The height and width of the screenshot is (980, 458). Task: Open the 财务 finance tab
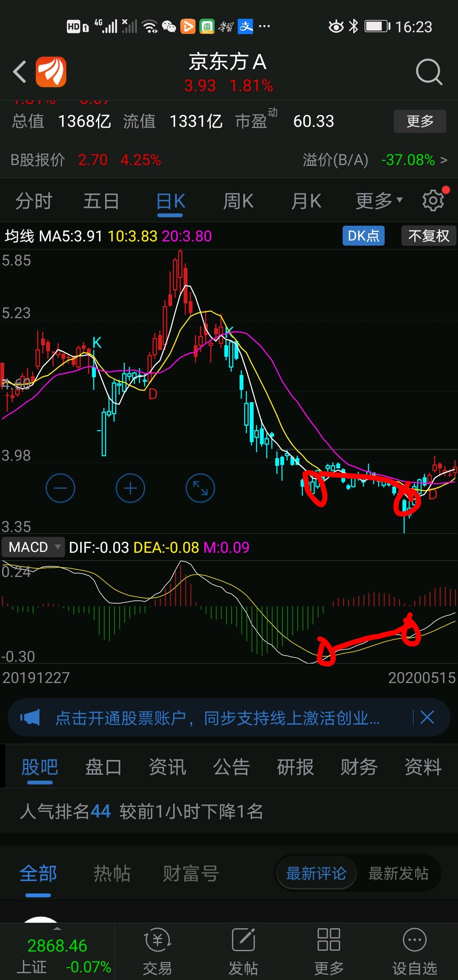point(359,767)
